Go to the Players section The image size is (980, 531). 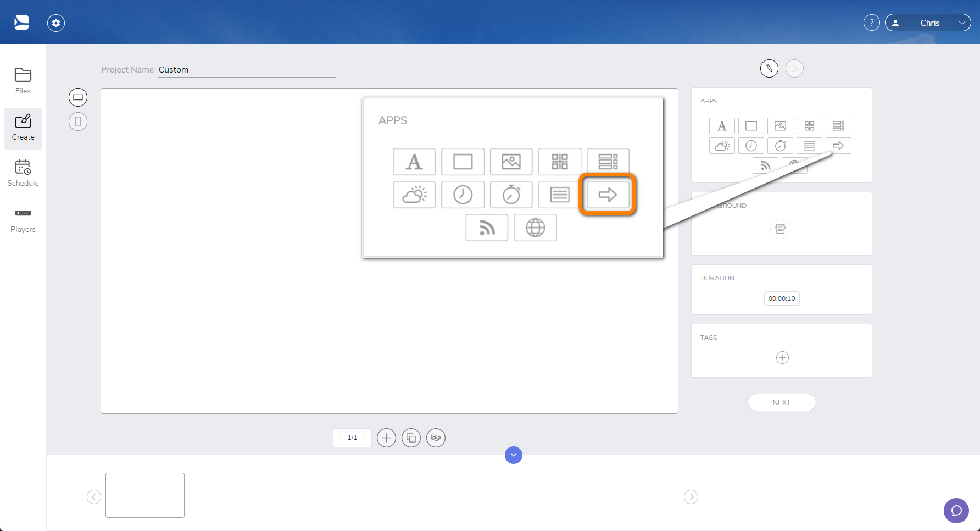pyautogui.click(x=23, y=219)
